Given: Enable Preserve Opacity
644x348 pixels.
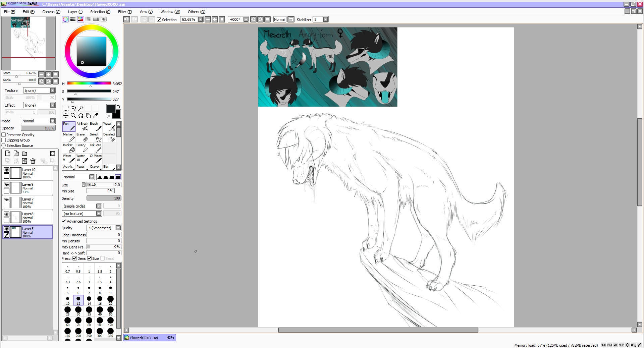Looking at the screenshot, I should (4, 135).
